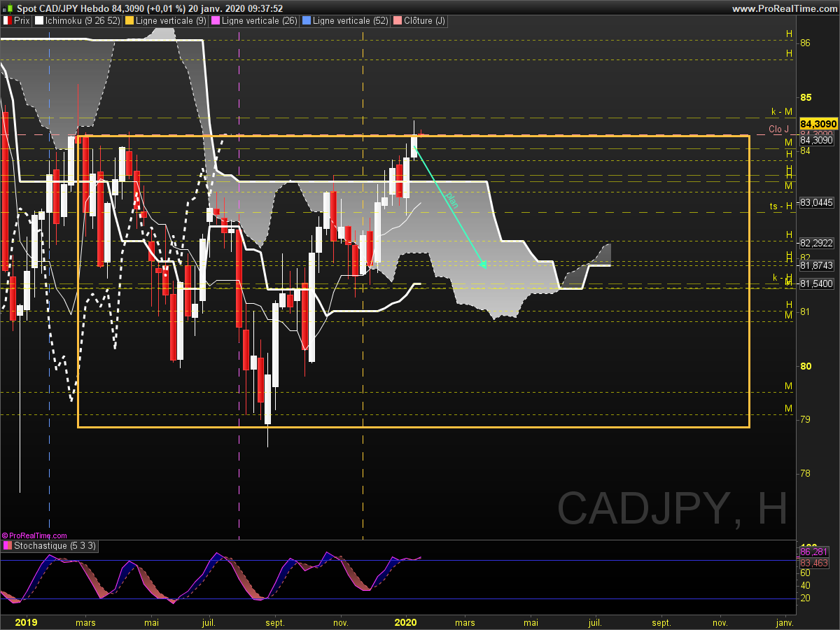840x630 pixels.
Task: Open Ligne verticale (52) indicator settings
Action: [x=346, y=21]
